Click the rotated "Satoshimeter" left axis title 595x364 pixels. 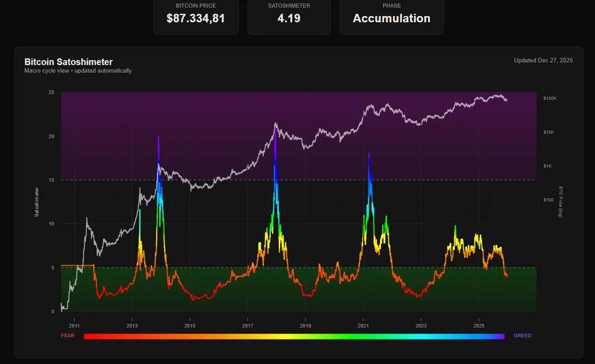37,202
